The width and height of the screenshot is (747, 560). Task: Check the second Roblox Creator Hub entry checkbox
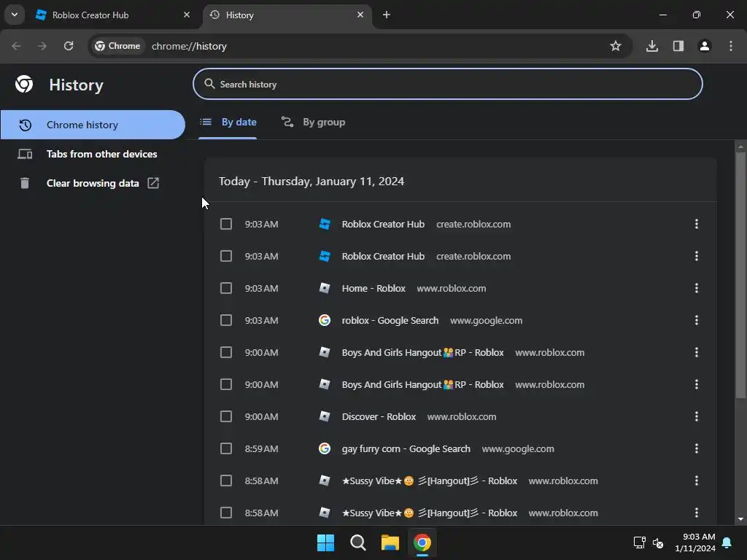point(226,256)
